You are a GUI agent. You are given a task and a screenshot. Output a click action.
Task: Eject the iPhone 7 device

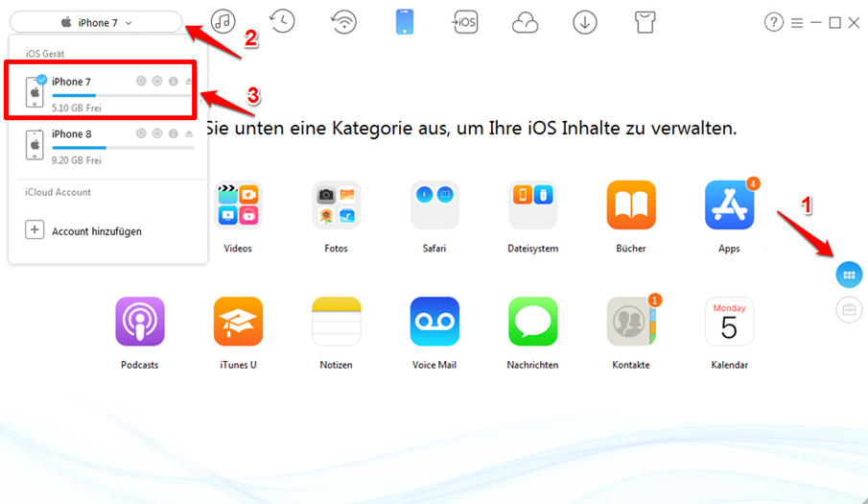coord(189,82)
